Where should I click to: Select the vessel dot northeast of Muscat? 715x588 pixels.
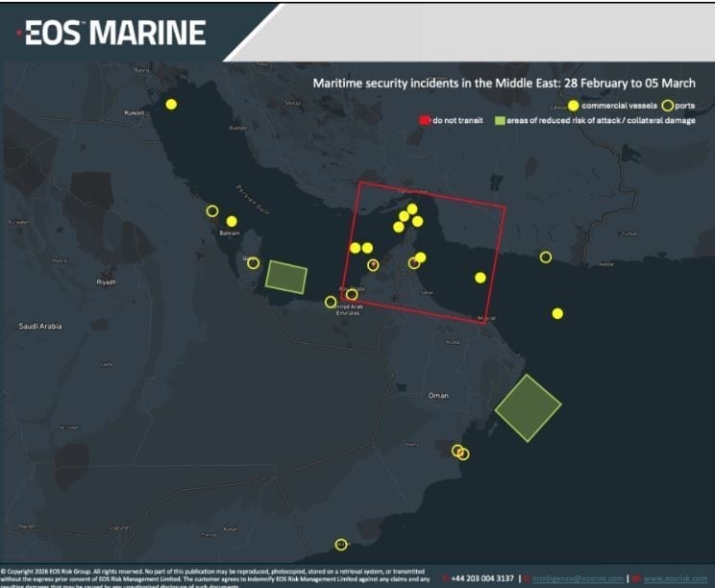tap(481, 278)
